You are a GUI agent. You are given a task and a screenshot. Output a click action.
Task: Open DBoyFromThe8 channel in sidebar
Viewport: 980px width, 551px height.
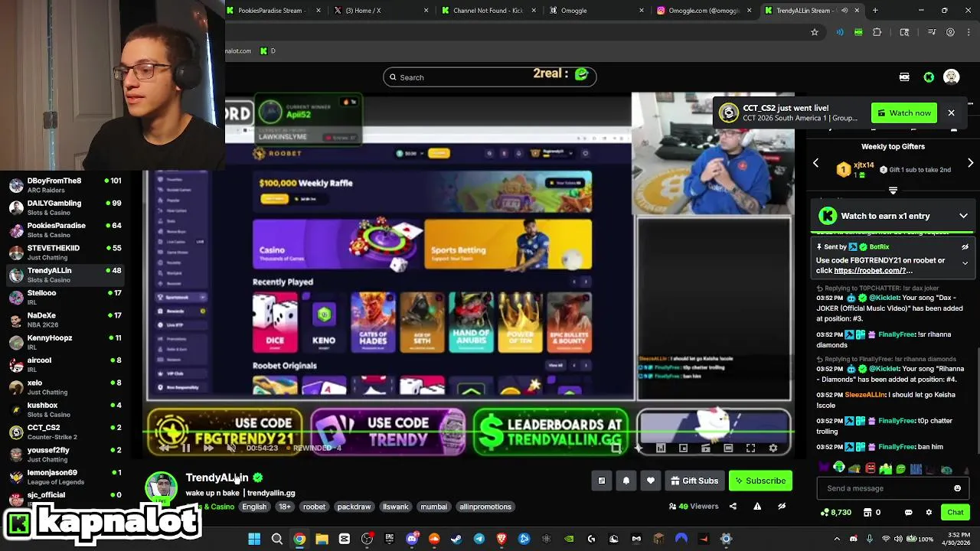tap(65, 185)
